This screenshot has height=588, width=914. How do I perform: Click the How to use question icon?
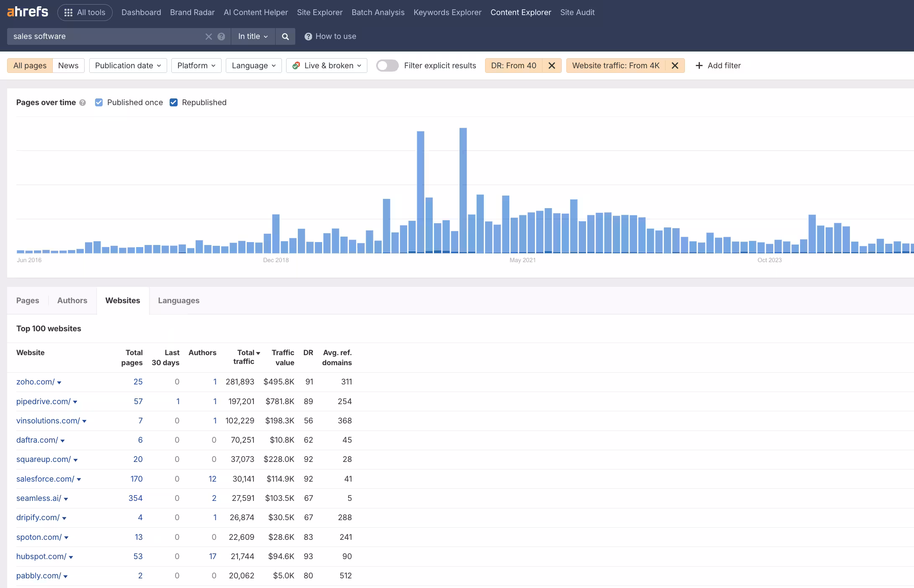[308, 36]
